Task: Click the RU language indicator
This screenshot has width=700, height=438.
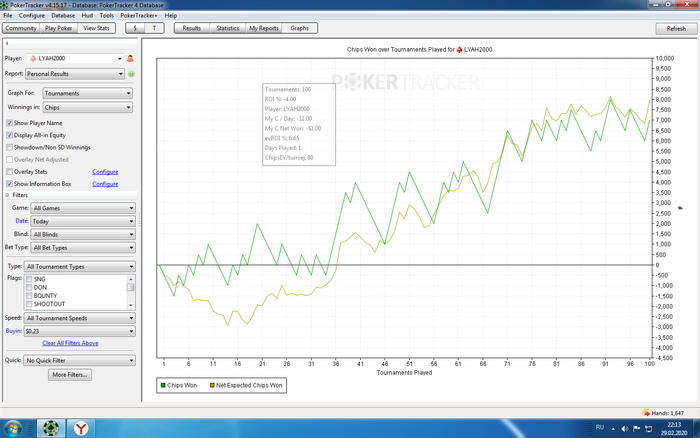Action: 600,427
